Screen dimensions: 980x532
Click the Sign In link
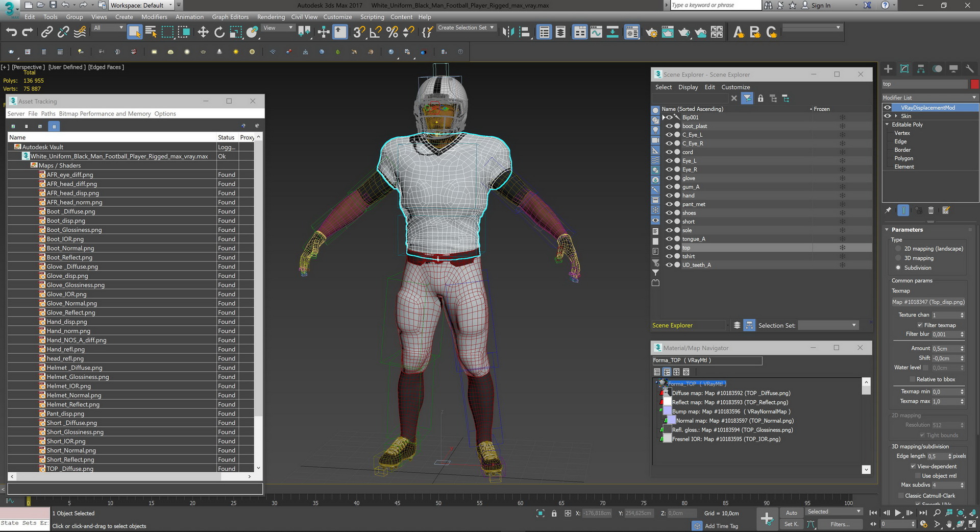821,5
